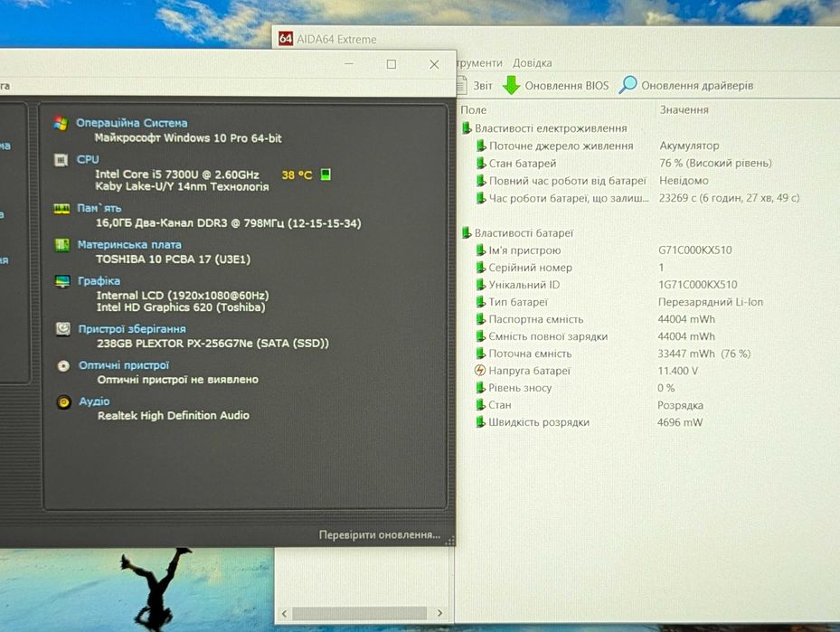This screenshot has height=632, width=840.
Task: Select the Акумулятор value text
Action: [x=689, y=146]
